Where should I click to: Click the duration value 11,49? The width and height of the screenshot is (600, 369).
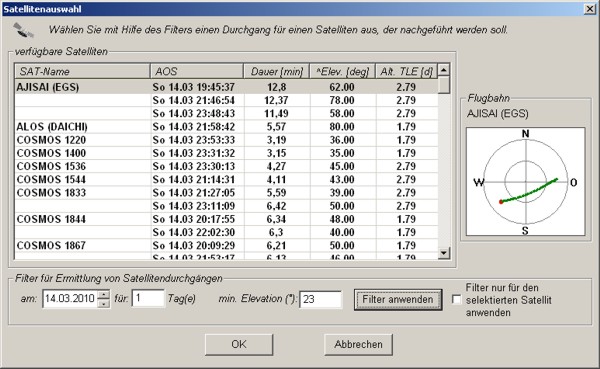pyautogui.click(x=276, y=114)
